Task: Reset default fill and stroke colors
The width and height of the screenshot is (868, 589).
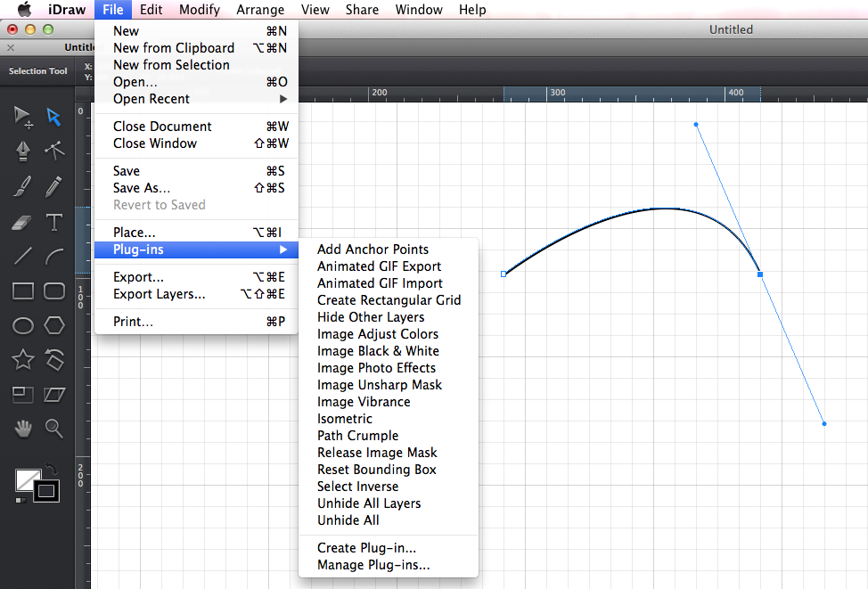Action: click(20, 501)
